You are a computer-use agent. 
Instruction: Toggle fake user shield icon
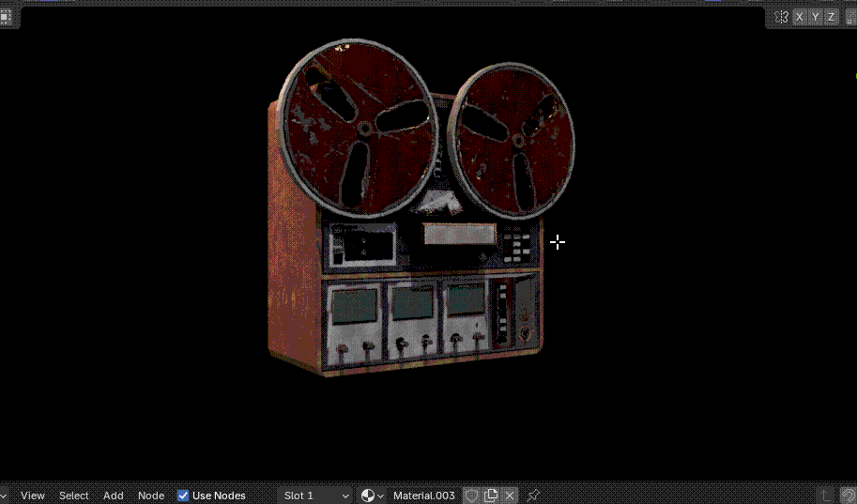tap(471, 496)
